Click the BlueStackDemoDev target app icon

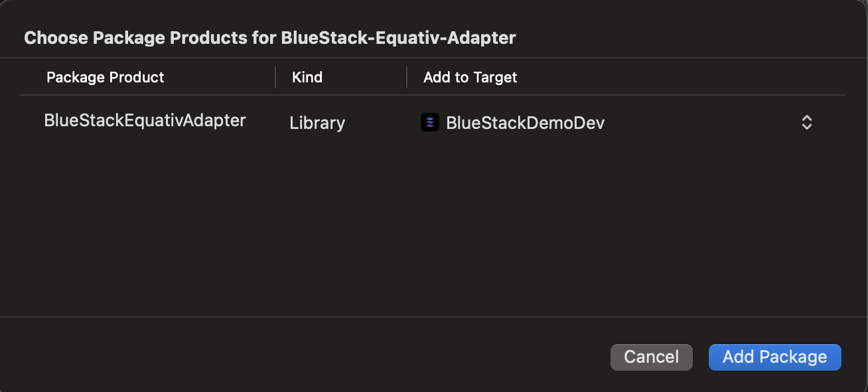click(430, 122)
